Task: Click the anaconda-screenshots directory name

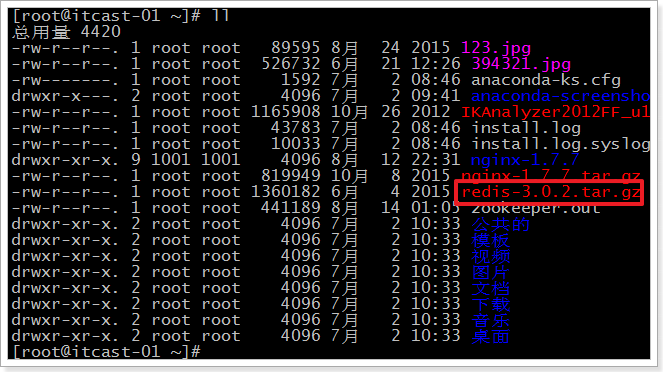Action: tap(560, 96)
